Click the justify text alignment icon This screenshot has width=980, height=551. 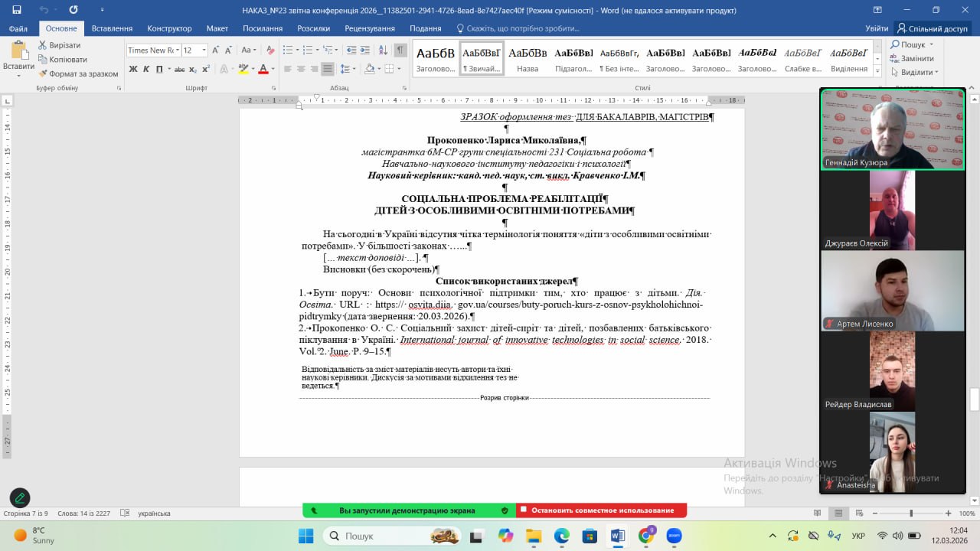(x=328, y=69)
